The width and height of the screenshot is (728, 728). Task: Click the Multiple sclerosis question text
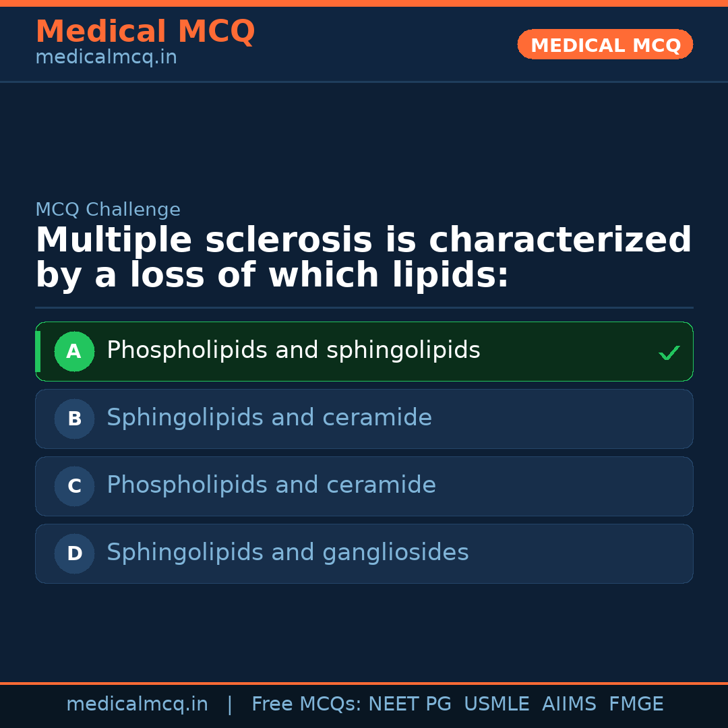363,258
